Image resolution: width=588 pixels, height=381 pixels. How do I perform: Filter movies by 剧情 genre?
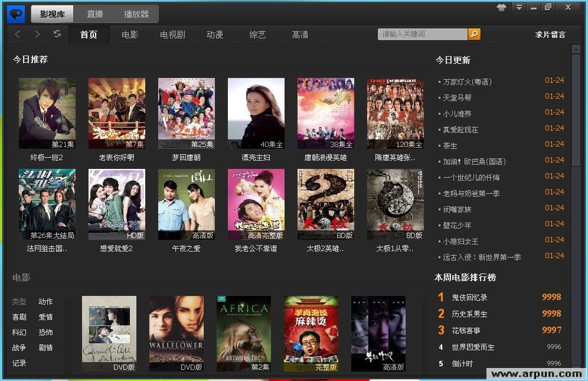coord(45,347)
